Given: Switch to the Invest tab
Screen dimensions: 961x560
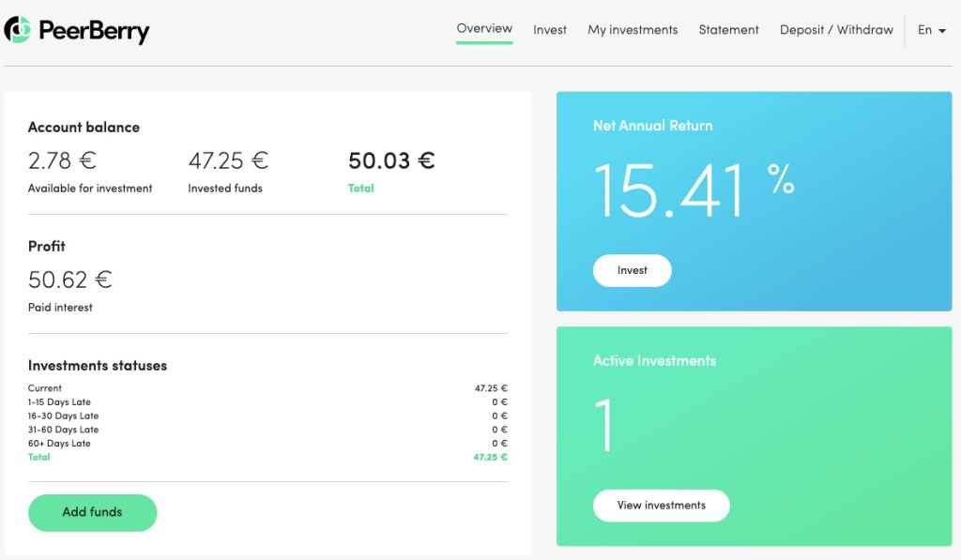Looking at the screenshot, I should (x=550, y=29).
